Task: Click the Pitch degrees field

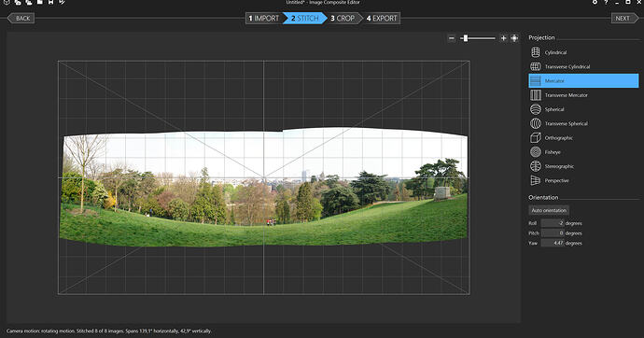Action: click(x=553, y=232)
